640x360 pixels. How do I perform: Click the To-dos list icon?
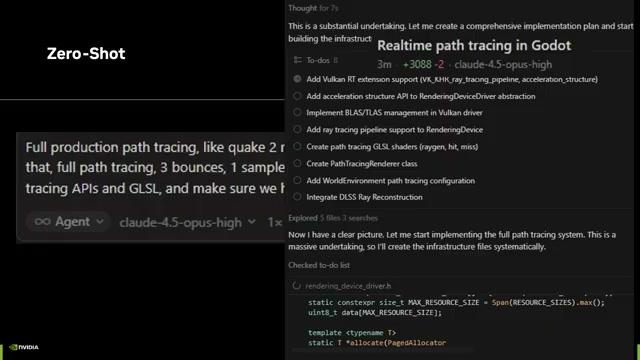[298, 60]
